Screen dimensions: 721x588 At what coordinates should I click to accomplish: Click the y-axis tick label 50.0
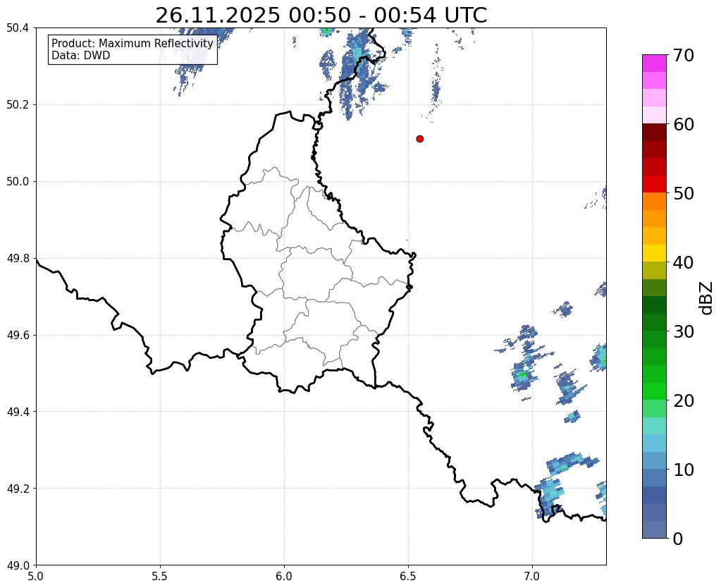point(18,182)
